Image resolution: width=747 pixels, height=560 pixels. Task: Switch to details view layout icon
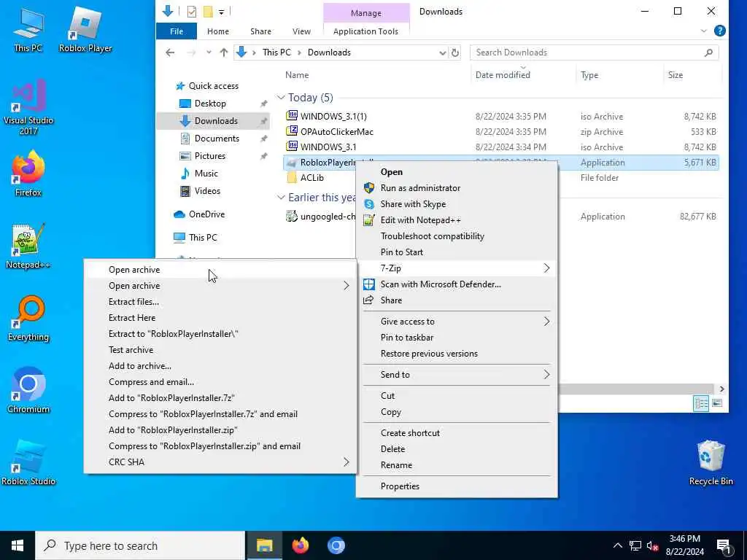coord(701,403)
